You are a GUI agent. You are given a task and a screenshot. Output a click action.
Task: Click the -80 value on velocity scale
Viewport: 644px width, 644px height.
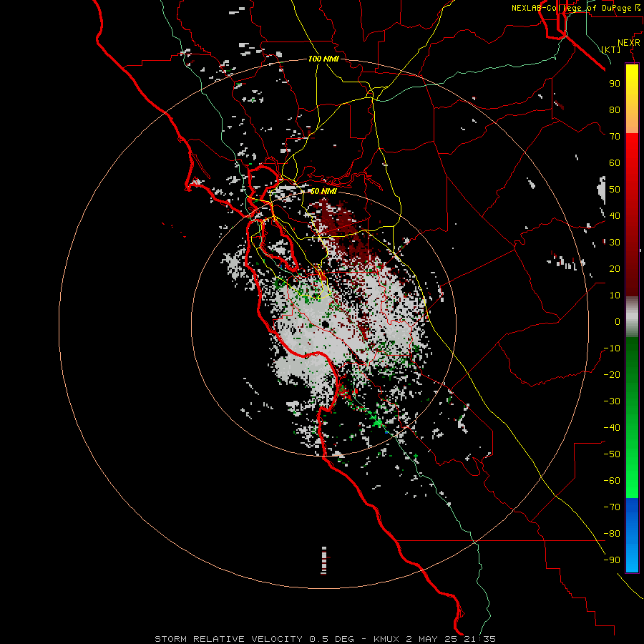coord(612,534)
